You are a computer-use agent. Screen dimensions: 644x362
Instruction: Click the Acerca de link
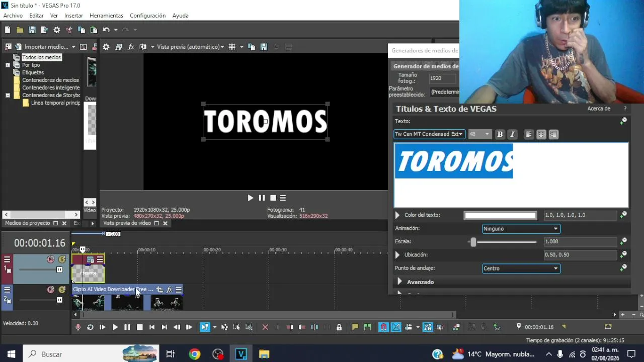point(599,109)
